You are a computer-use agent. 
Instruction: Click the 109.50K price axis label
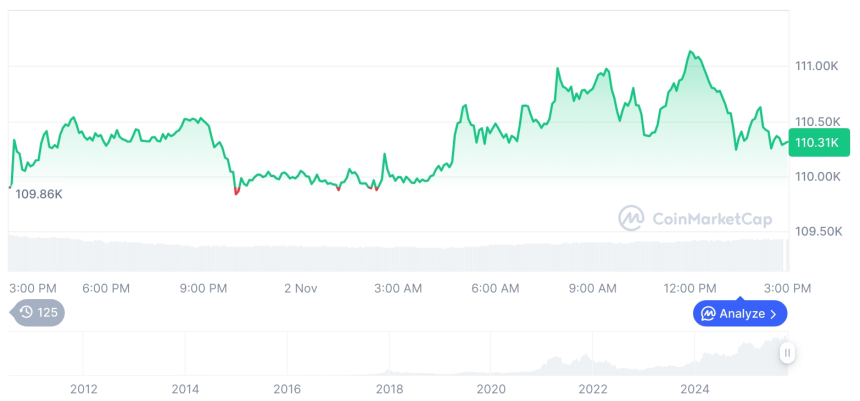(x=816, y=231)
